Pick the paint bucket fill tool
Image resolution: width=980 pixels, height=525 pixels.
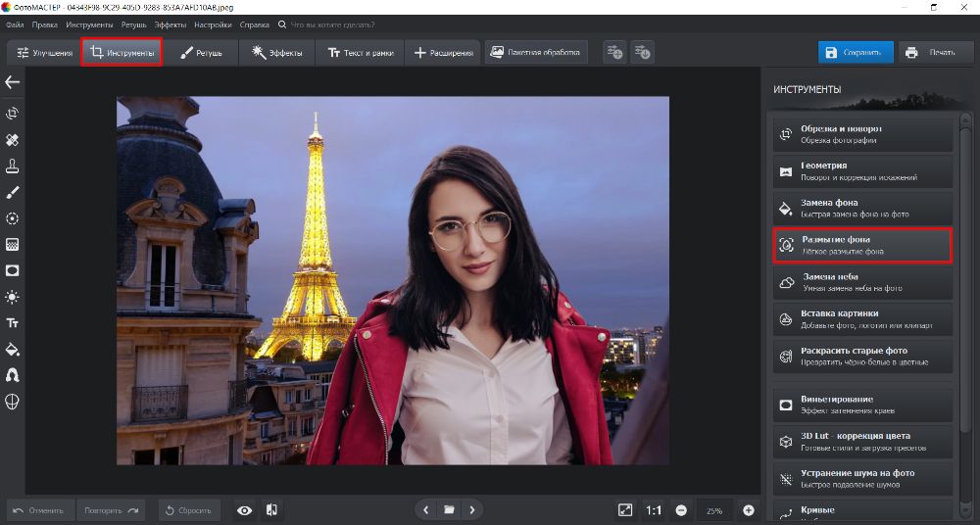point(13,349)
